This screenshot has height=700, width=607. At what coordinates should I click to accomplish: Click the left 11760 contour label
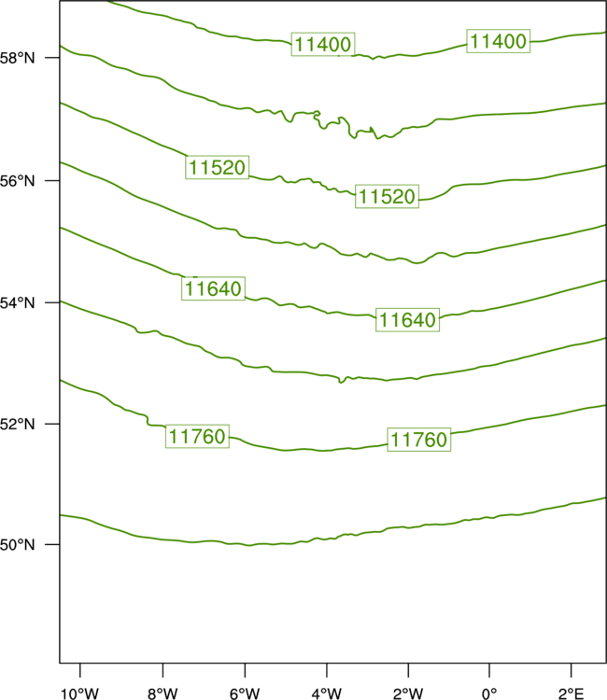[197, 436]
